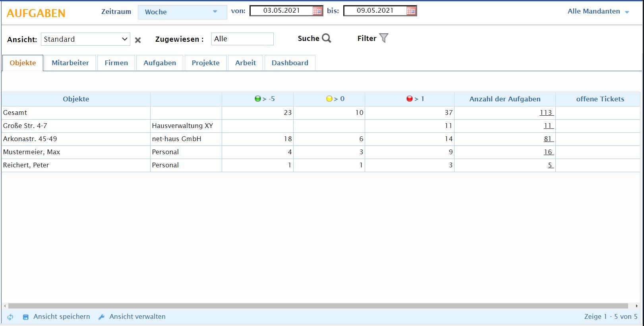Click the save disk icon beside Ansicht speichern
Screen dimensions: 644x326
pyautogui.click(x=25, y=317)
